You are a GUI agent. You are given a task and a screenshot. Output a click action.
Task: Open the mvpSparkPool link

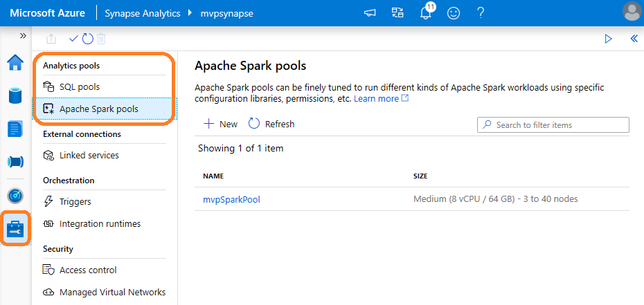coord(231,199)
